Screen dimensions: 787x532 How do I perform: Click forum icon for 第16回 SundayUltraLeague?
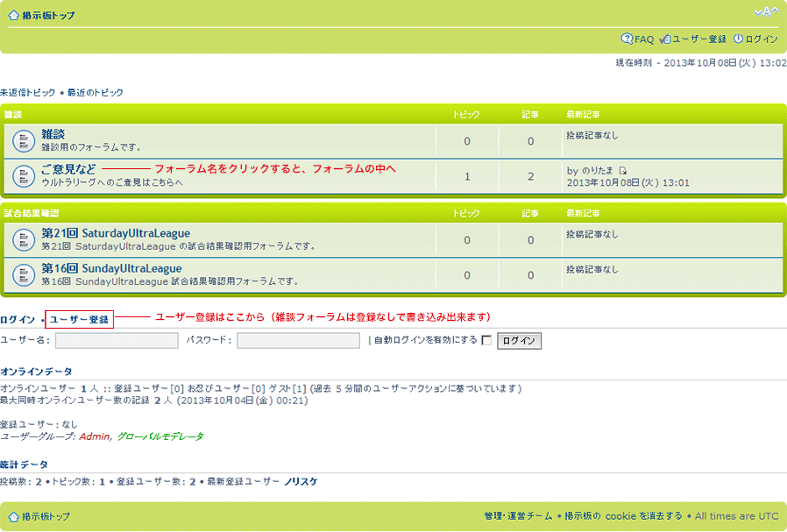pyautogui.click(x=23, y=275)
